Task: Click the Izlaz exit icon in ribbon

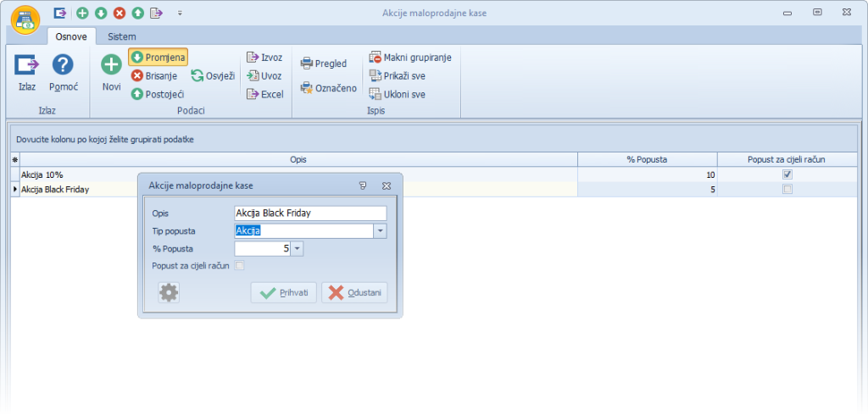Action: (27, 65)
